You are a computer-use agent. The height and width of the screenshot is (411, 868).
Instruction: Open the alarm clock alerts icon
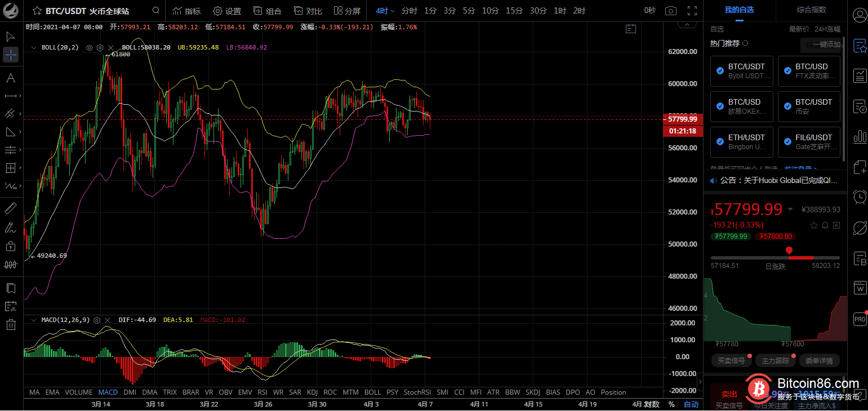[x=860, y=196]
